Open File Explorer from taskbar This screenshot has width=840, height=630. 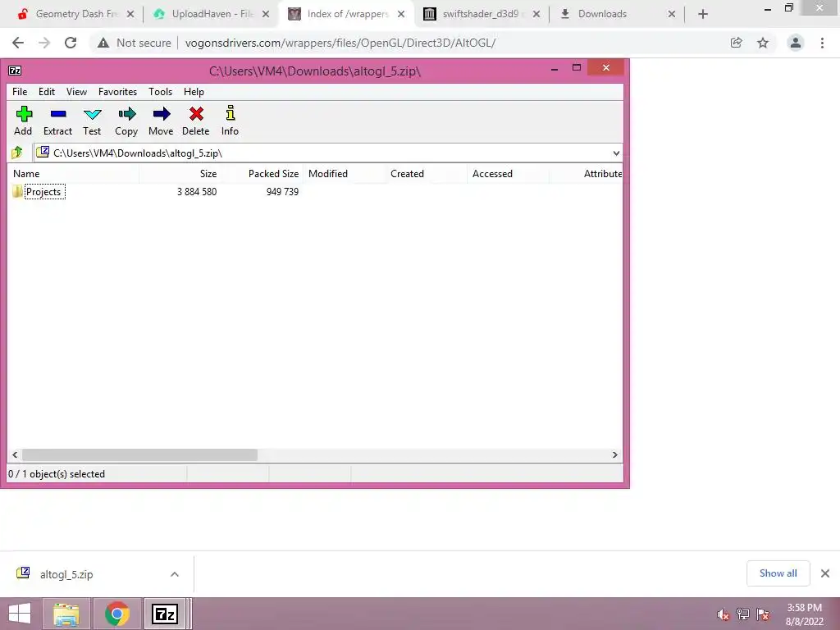point(66,614)
